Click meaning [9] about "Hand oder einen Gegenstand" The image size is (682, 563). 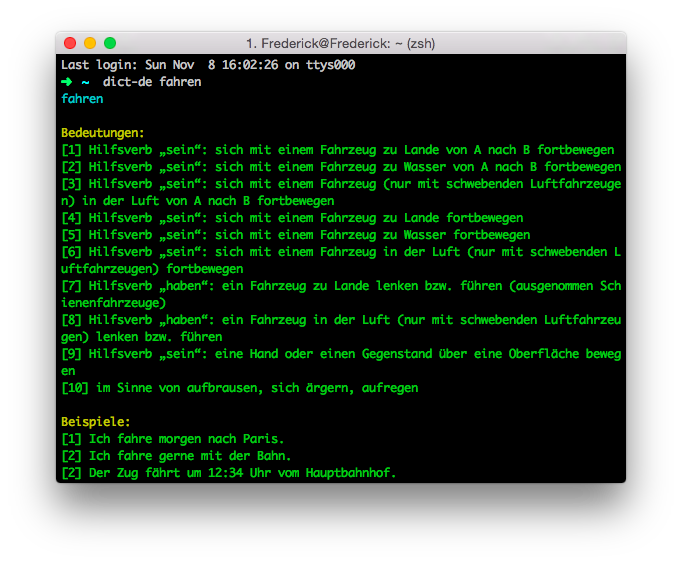[341, 353]
